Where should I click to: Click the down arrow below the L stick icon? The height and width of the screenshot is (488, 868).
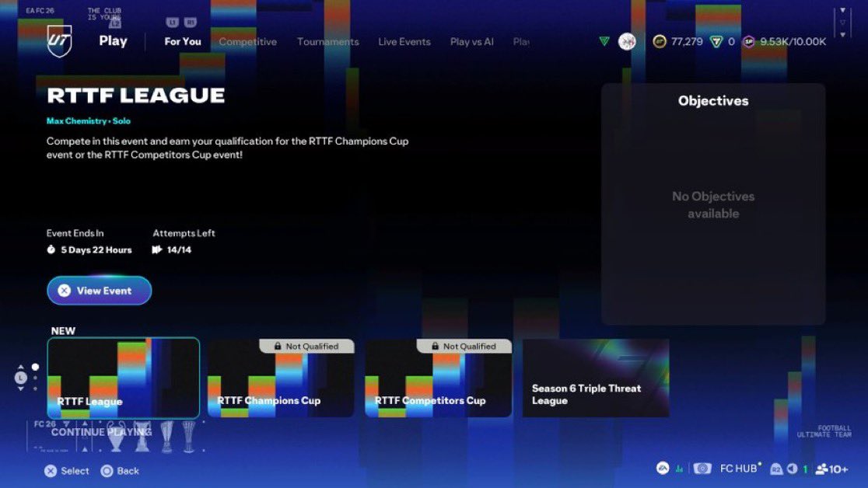[x=20, y=389]
